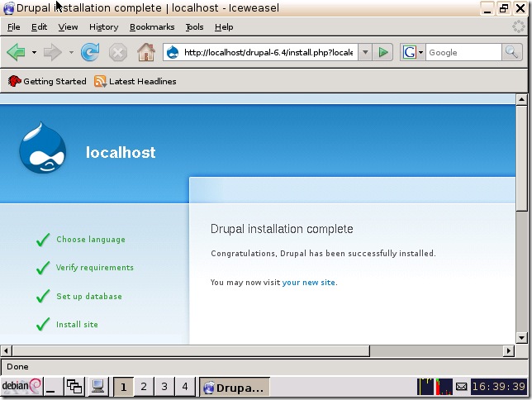Image resolution: width=532 pixels, height=400 pixels.
Task: Go back with the green Back arrow
Action: click(16, 52)
